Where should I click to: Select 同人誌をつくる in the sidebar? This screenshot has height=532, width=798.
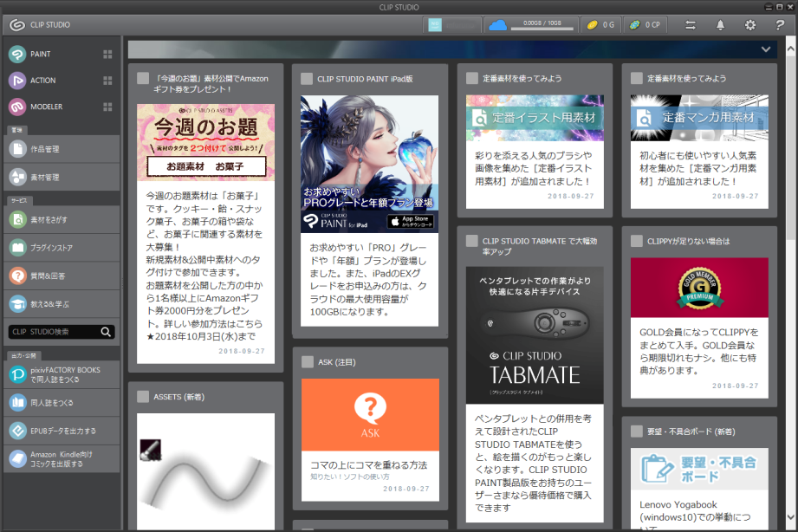tap(62, 403)
